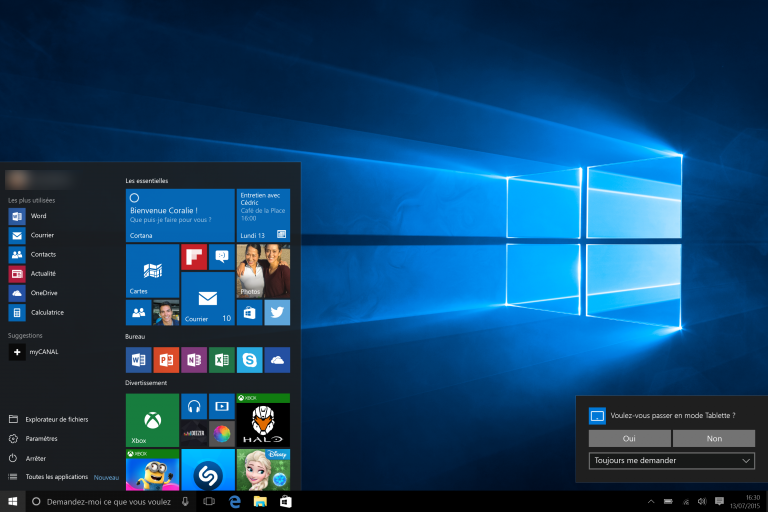This screenshot has width=768, height=512.
Task: Open Word from most used list
Action: [x=38, y=216]
